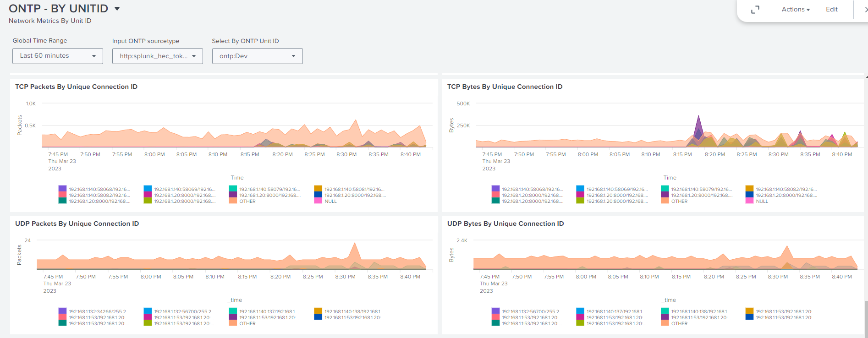Click pink NULL swatch in TCP Bytes legend
The height and width of the screenshot is (338, 868).
[749, 201]
